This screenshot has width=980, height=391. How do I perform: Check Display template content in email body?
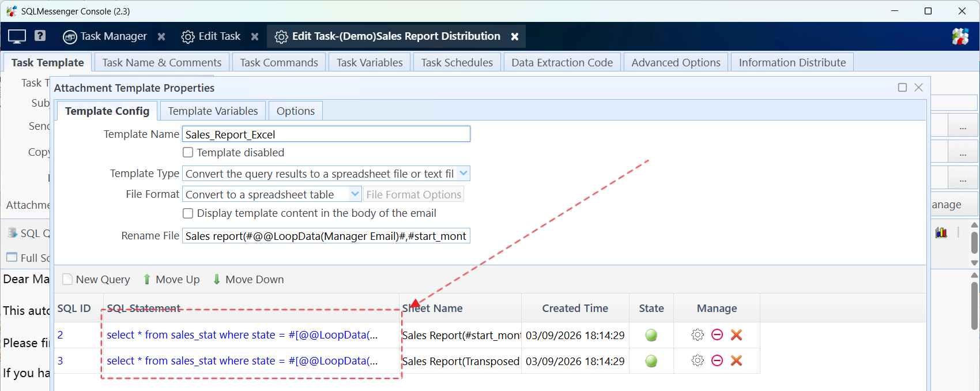[x=188, y=213]
